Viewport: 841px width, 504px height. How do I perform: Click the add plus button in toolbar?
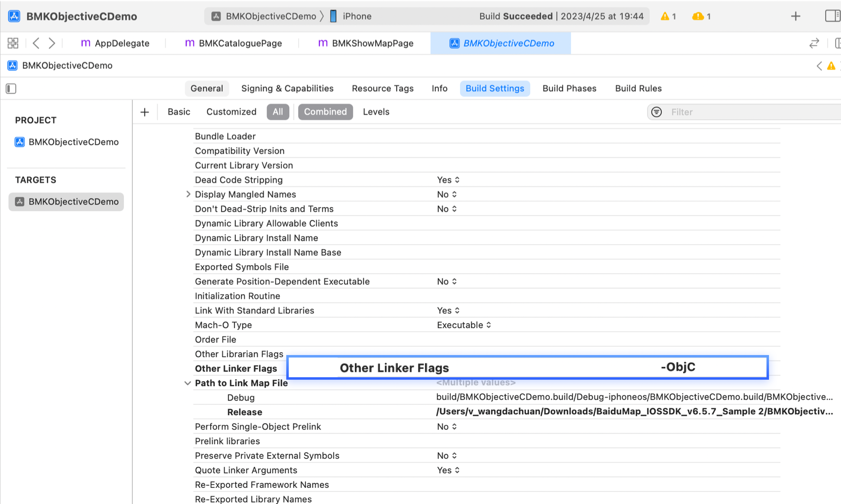[795, 16]
